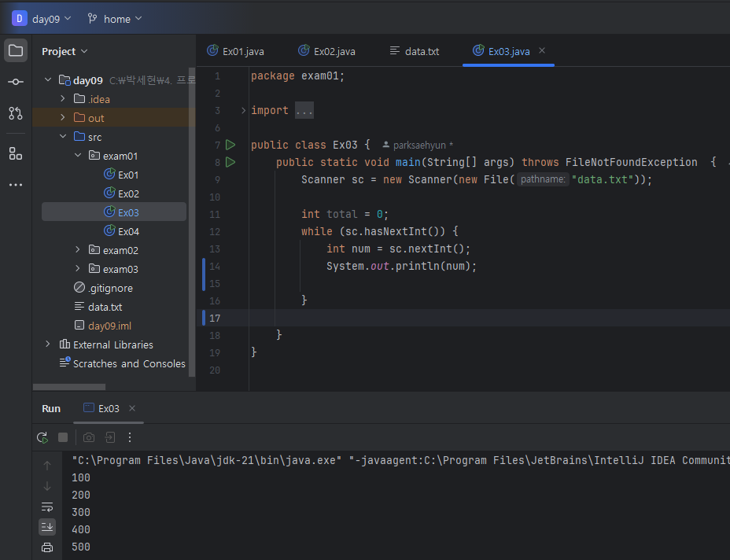Rerun Ex03 with rerun icon
Screen dimensions: 730x560
[x=42, y=437]
